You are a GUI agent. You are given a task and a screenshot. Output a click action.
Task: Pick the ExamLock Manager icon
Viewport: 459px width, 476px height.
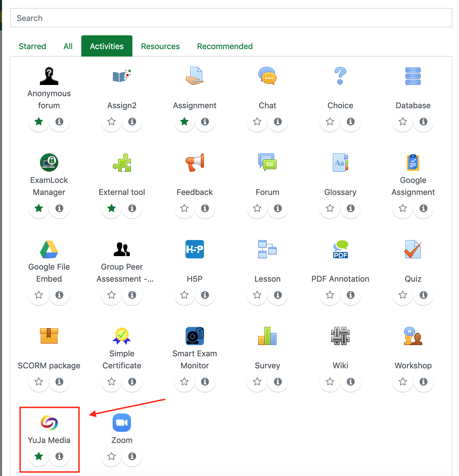coord(49,162)
